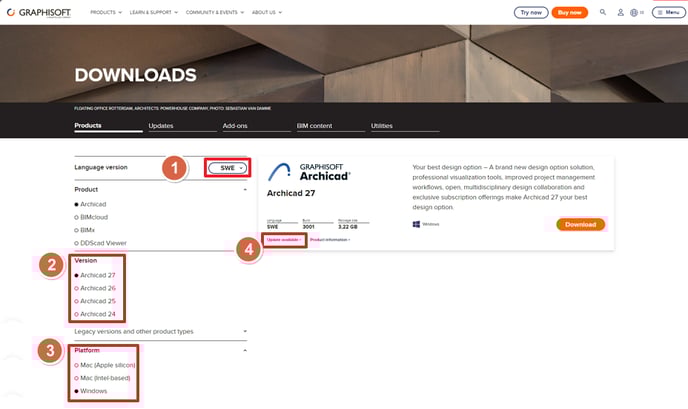Select the Archicad 26 version

point(95,288)
